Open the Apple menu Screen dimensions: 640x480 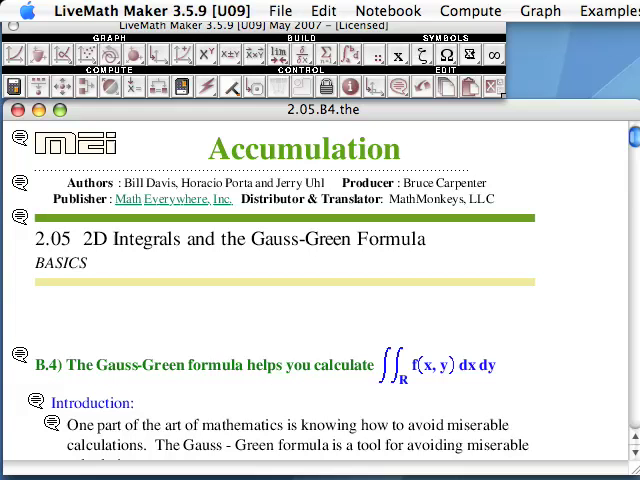pyautogui.click(x=27, y=11)
